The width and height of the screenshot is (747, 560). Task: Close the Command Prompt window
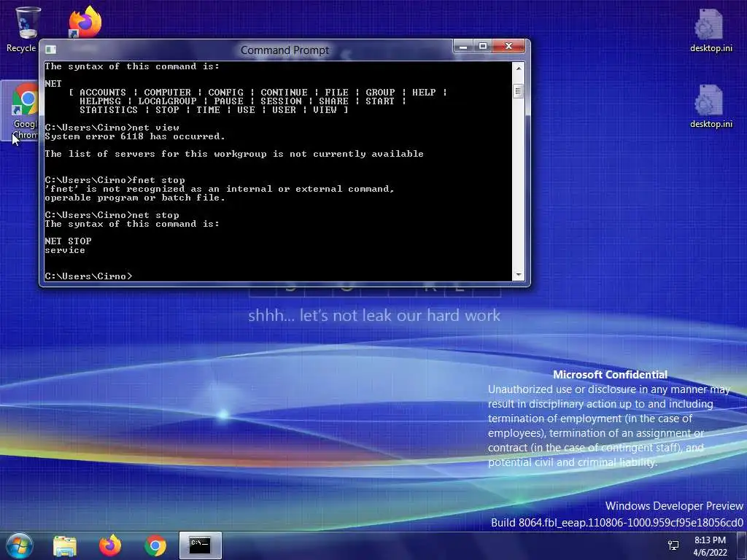[508, 46]
